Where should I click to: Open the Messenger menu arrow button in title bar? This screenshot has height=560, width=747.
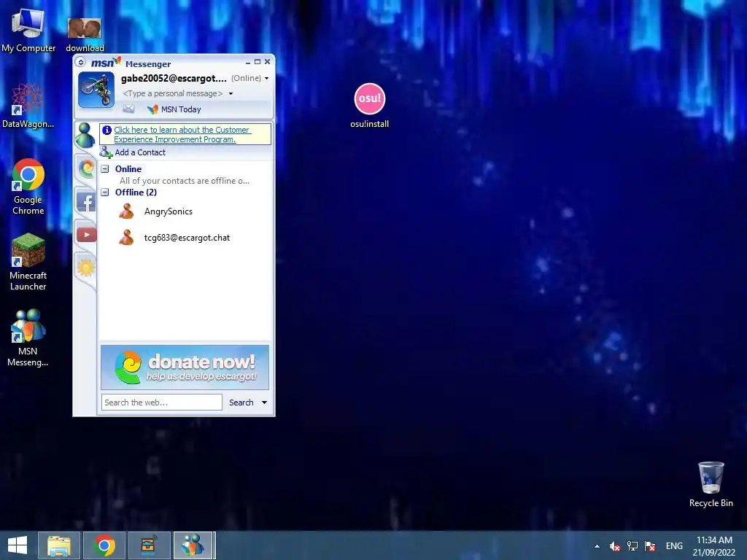80,62
